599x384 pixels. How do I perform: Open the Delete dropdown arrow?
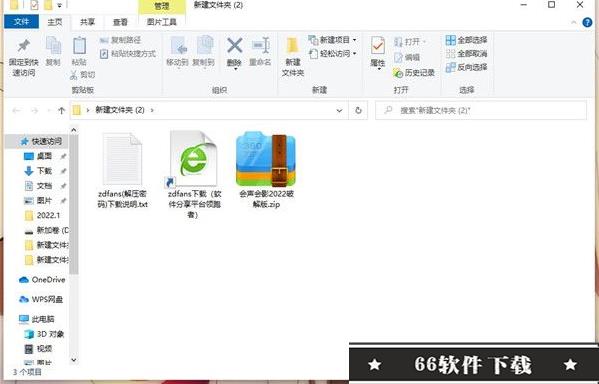click(x=235, y=69)
